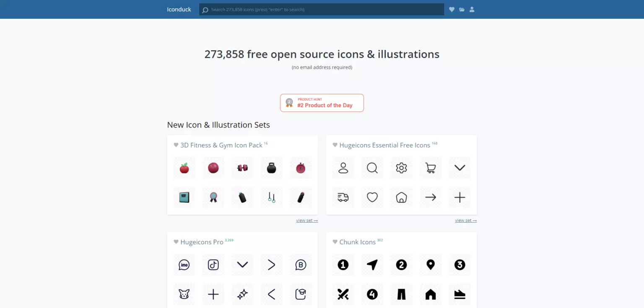Select chevron down in Hugeicons Essential

[460, 168]
